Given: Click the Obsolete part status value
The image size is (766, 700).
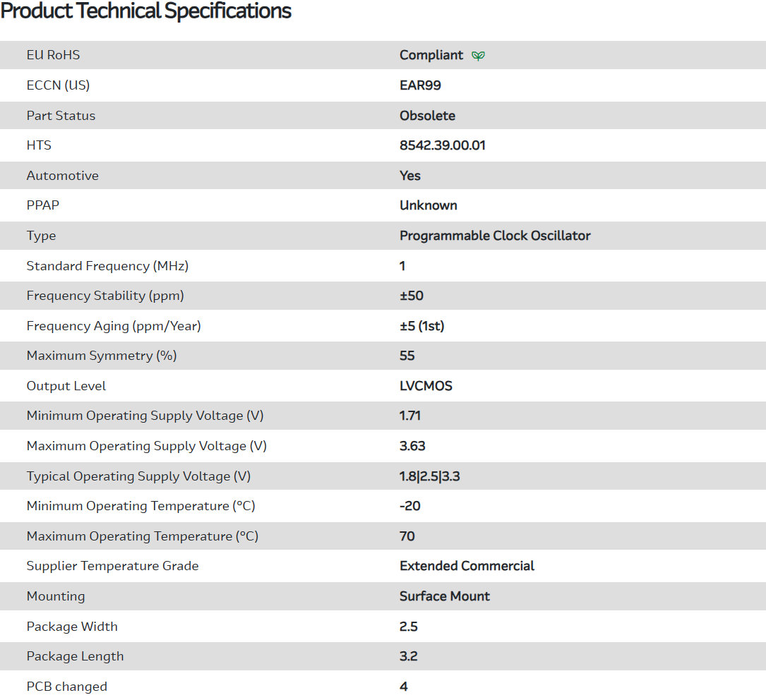Looking at the screenshot, I should pos(427,116).
